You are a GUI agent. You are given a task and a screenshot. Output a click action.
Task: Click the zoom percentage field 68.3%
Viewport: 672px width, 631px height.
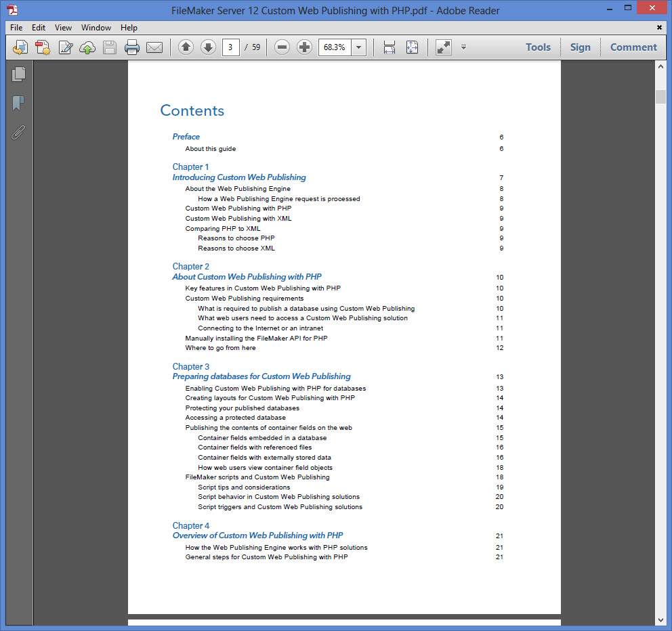point(334,47)
